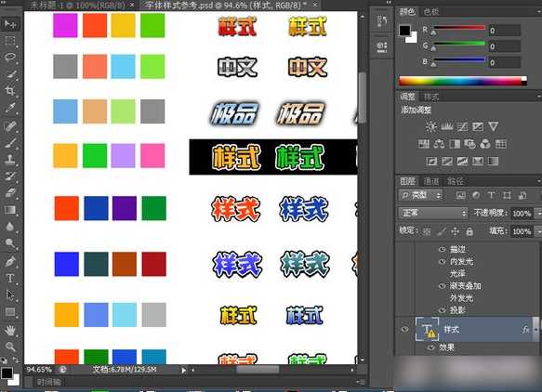Select the Lasso tool
The width and height of the screenshot is (542, 392).
click(10, 57)
